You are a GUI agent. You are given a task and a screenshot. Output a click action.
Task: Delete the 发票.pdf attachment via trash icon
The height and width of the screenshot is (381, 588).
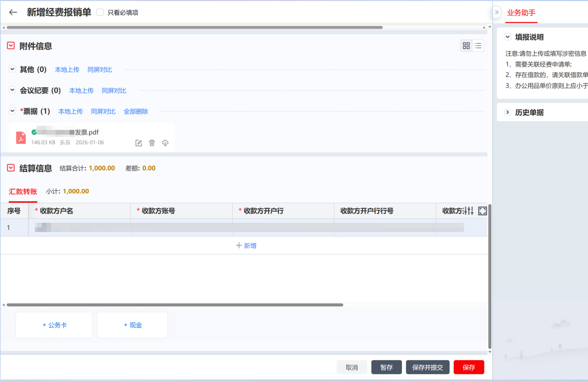click(x=152, y=143)
